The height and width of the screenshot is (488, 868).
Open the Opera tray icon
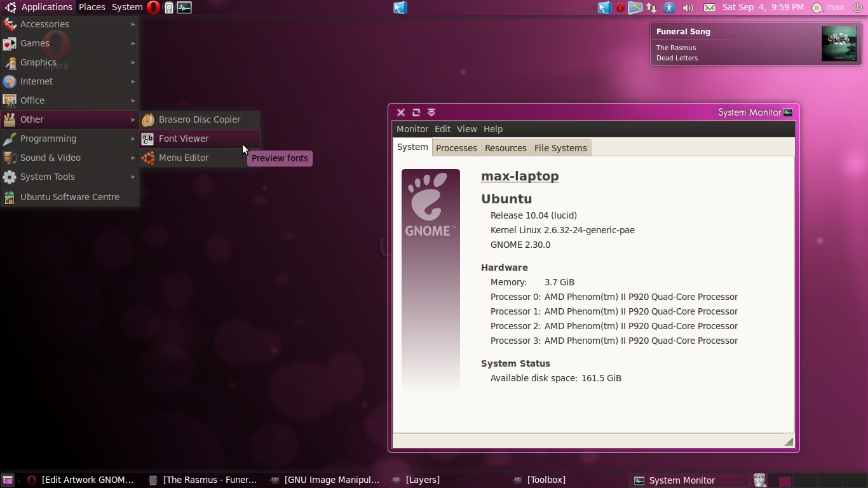tap(620, 8)
